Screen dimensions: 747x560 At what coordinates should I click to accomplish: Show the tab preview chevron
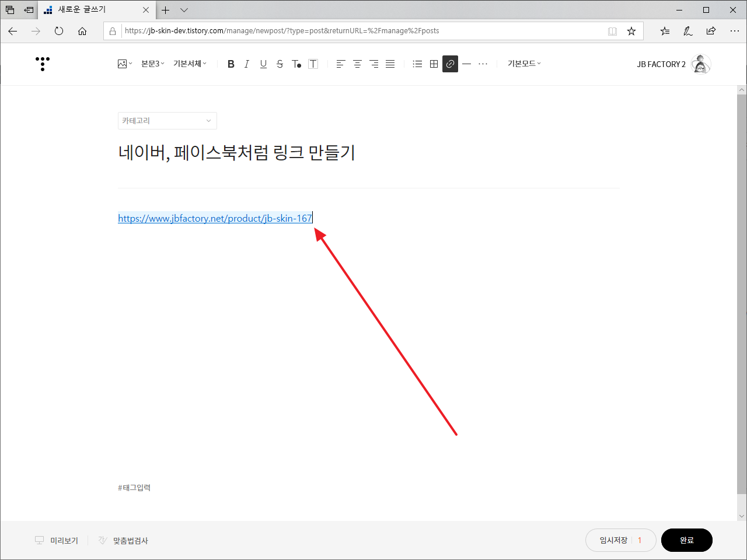[x=184, y=10]
